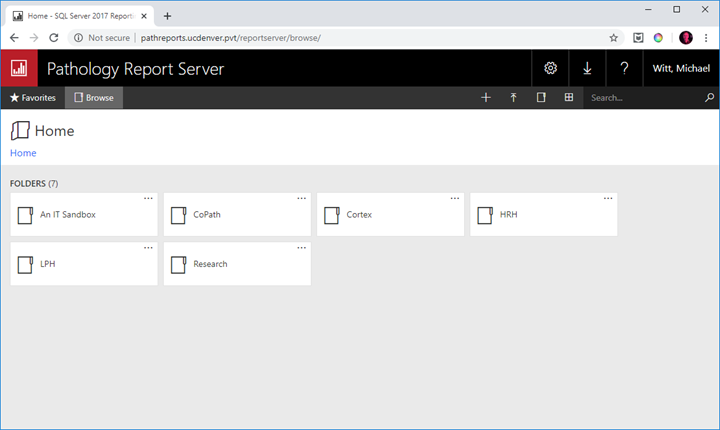Click the Manage folder icon in toolbar

541,97
